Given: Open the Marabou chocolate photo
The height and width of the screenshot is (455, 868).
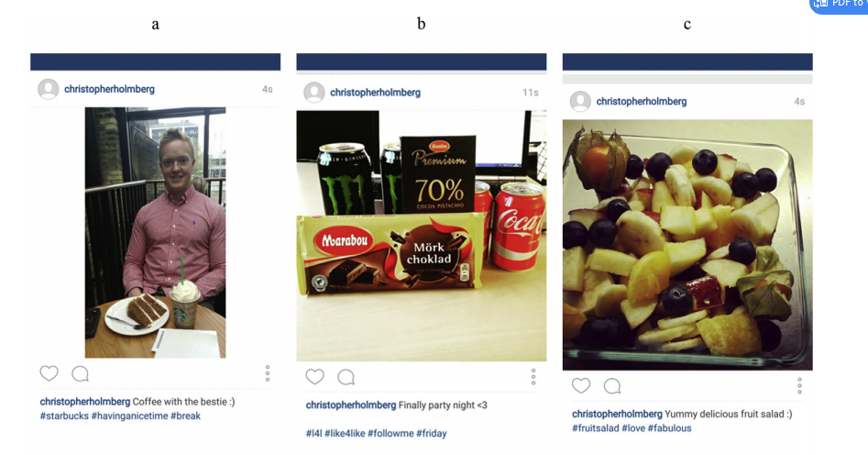Looking at the screenshot, I should tap(422, 236).
